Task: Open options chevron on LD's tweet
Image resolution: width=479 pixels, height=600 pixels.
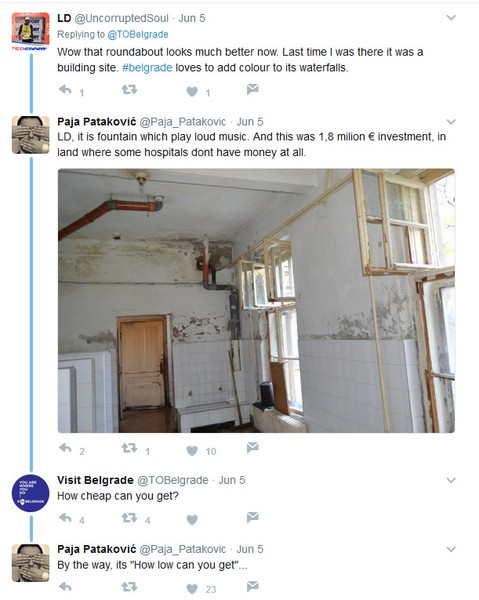Action: (451, 18)
